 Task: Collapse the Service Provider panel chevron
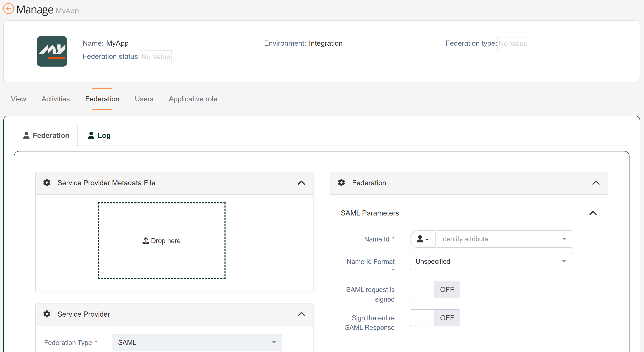[301, 314]
